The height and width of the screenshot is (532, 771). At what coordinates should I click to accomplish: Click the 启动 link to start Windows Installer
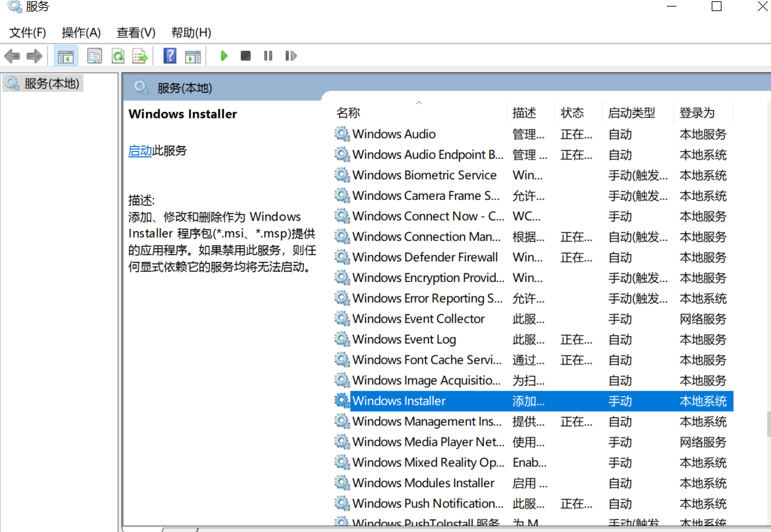pos(141,150)
